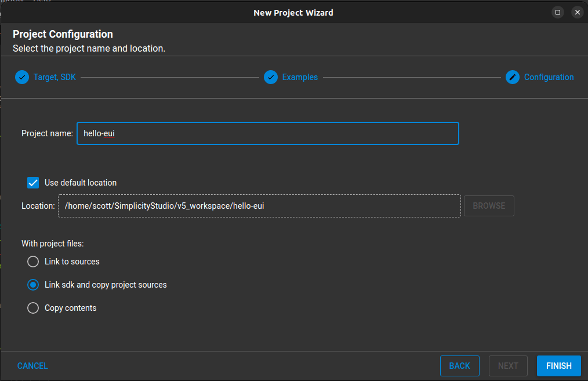Click the pencil icon beside Configuration step
Viewport: 588px width, 381px height.
pos(513,77)
